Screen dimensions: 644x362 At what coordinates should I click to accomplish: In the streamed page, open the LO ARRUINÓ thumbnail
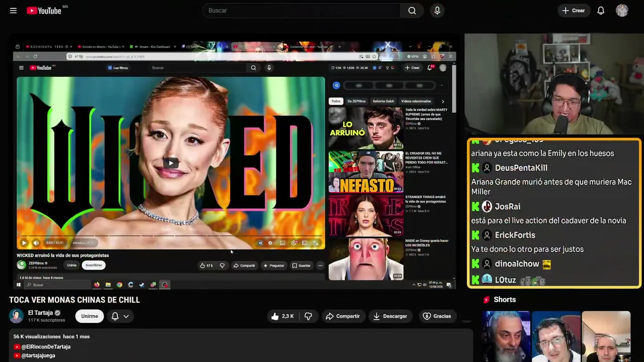pos(366,128)
